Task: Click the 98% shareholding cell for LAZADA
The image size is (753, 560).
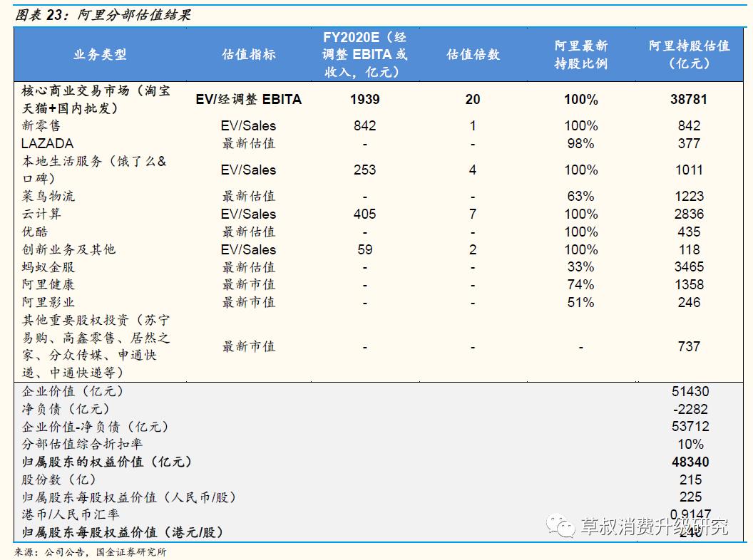Action: click(x=582, y=144)
